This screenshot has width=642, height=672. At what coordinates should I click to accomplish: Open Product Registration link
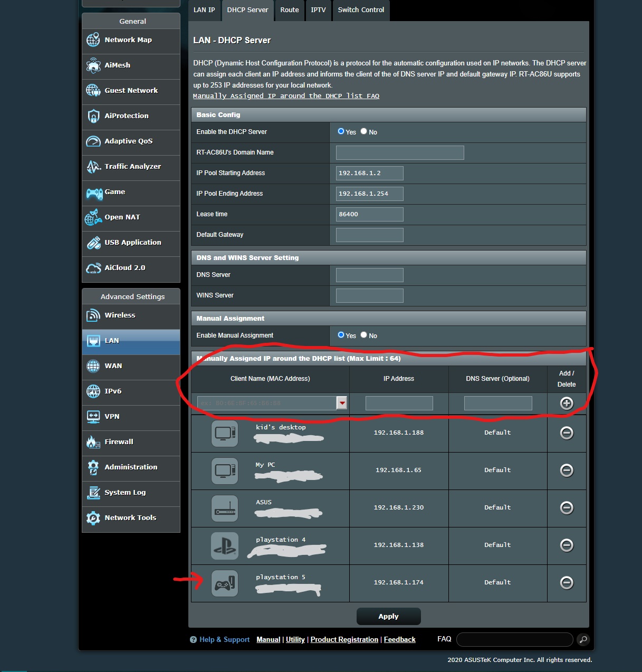tap(344, 640)
